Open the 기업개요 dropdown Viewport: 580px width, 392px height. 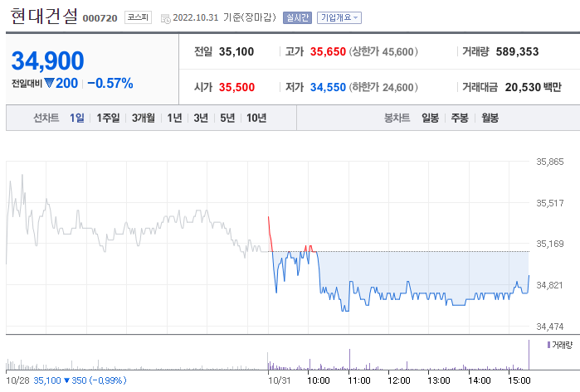(339, 17)
